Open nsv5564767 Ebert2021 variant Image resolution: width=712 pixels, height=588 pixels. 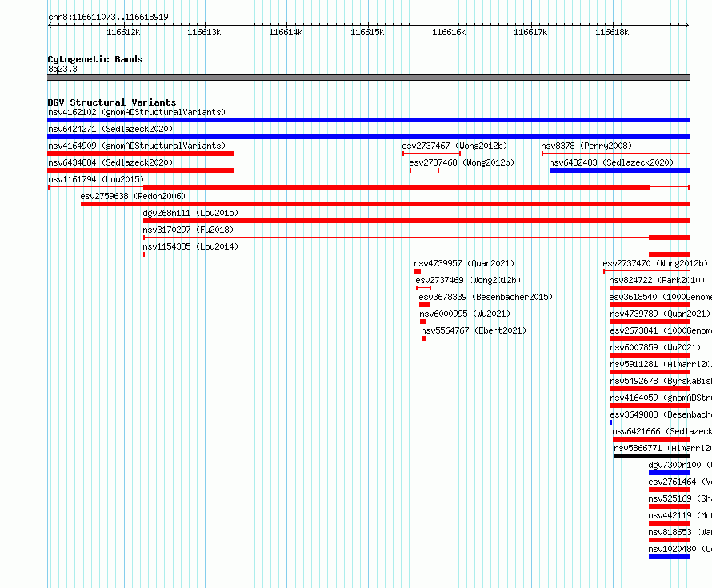click(x=474, y=330)
